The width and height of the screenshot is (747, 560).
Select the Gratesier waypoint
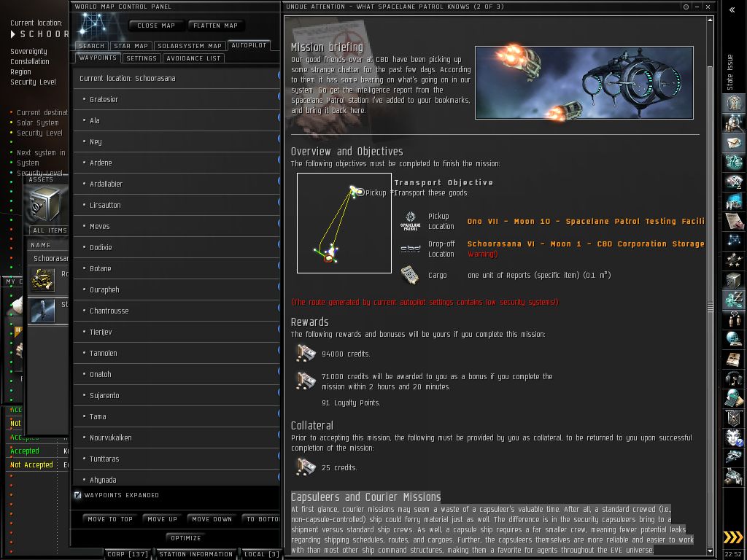177,99
